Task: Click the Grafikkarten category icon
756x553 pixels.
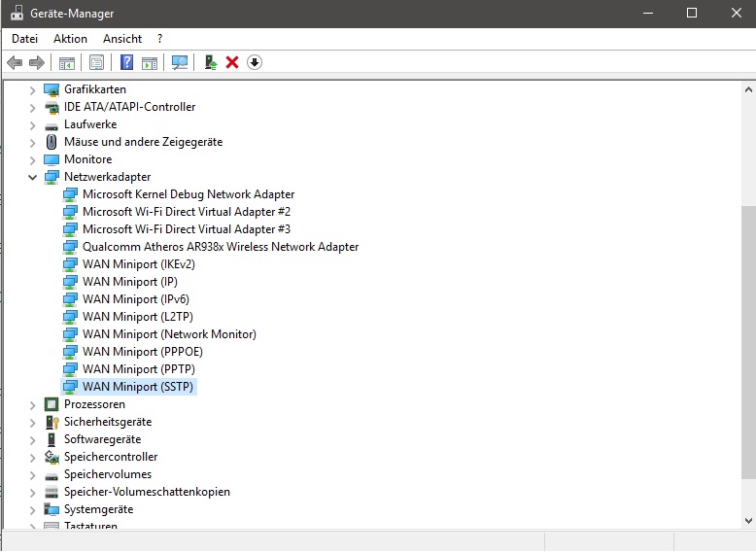Action: tap(52, 89)
